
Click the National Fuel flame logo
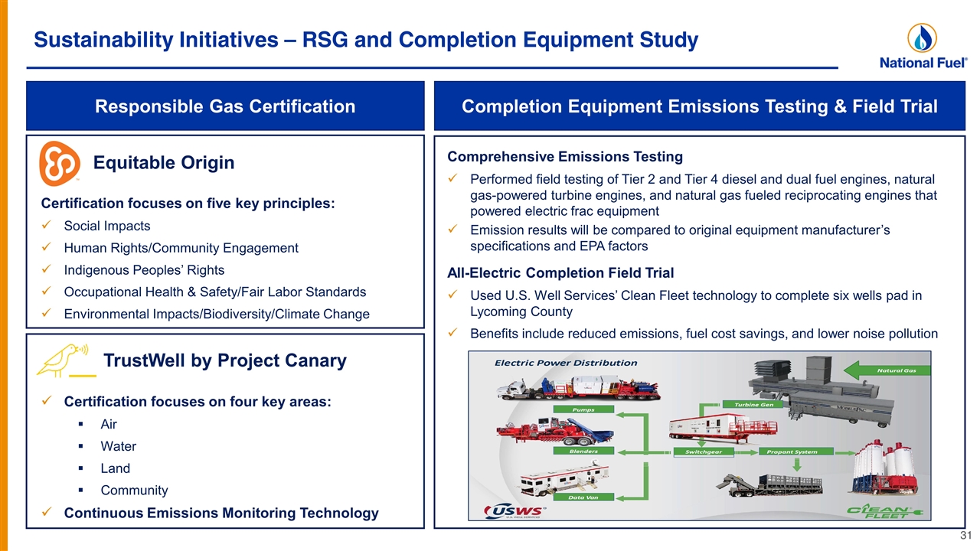(x=923, y=38)
